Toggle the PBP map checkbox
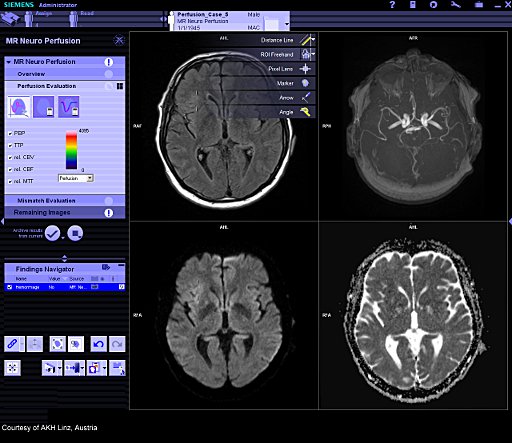Viewport: 512px width, 443px height. 10,133
